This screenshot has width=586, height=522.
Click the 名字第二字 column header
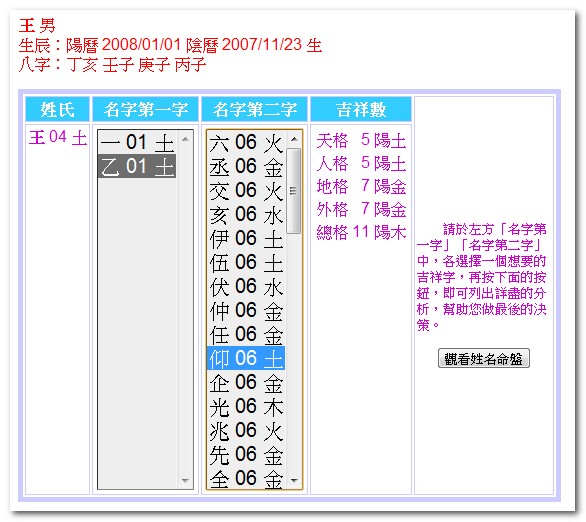255,109
